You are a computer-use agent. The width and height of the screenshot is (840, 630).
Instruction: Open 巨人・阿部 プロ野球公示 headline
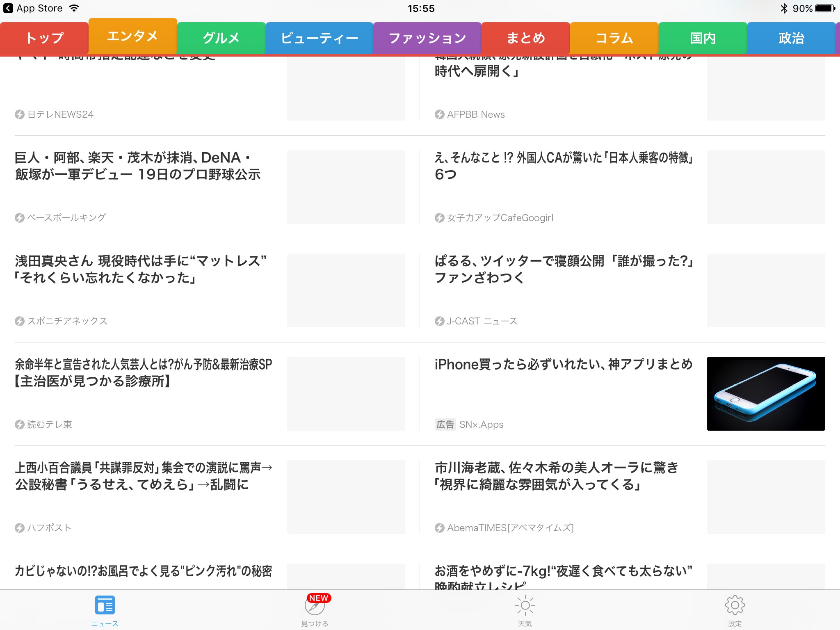coord(138,166)
